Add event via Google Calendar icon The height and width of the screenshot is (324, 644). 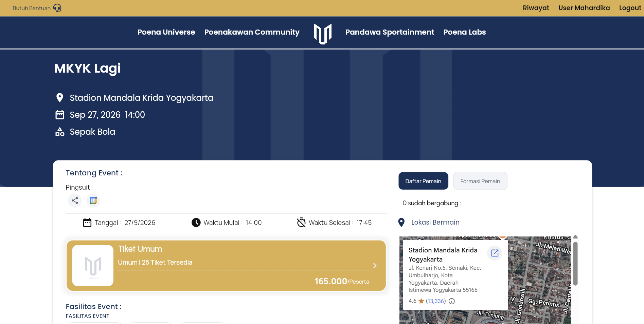[x=93, y=201]
